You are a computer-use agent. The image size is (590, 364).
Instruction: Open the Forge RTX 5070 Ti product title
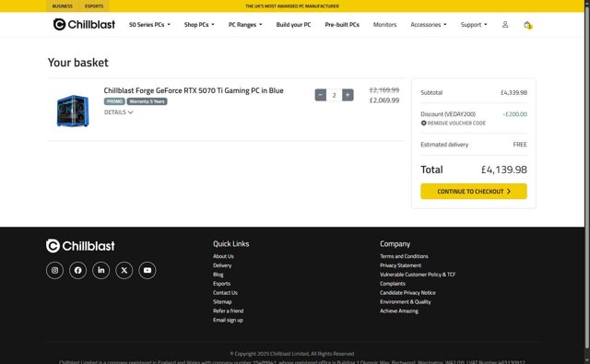[194, 90]
